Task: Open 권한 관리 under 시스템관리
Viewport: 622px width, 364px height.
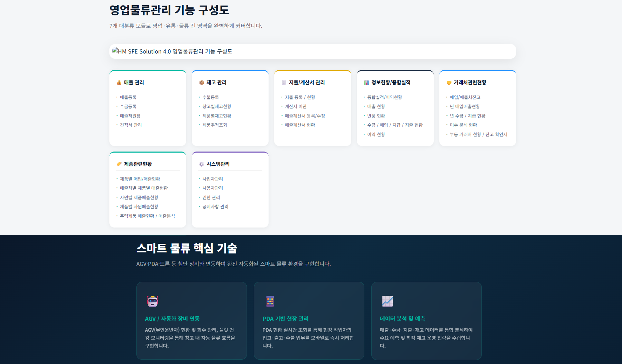Action: click(x=211, y=197)
